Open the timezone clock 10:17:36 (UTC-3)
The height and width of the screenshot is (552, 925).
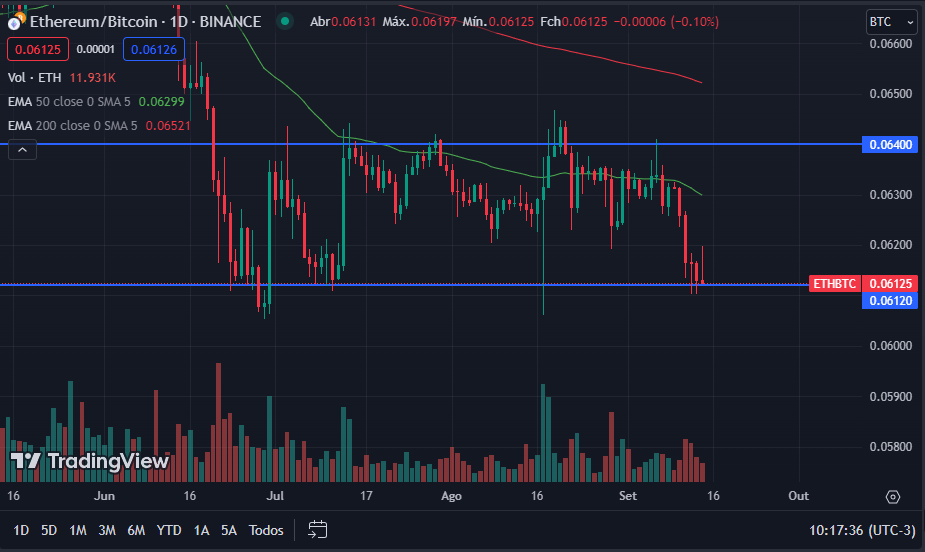point(862,530)
